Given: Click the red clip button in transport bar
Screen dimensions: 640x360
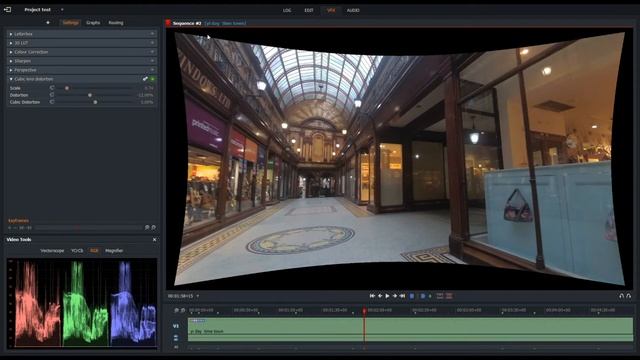Looking at the screenshot, I should coord(449,296).
